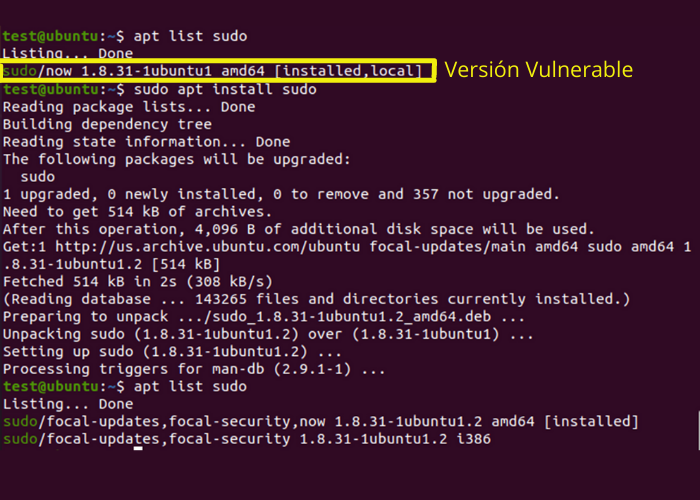The image size is (700, 500).
Task: Click the yellow highlighted sudo/now version line
Action: [x=218, y=70]
